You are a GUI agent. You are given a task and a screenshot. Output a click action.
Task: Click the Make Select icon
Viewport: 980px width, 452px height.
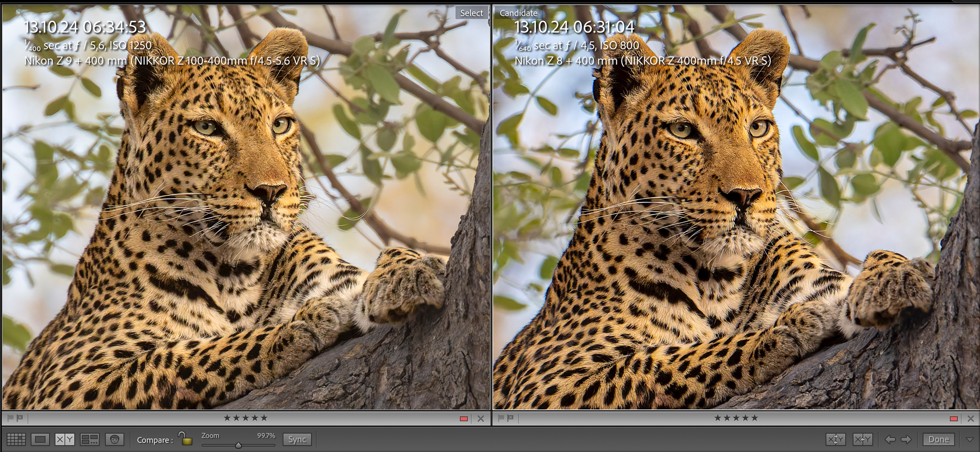[862, 439]
